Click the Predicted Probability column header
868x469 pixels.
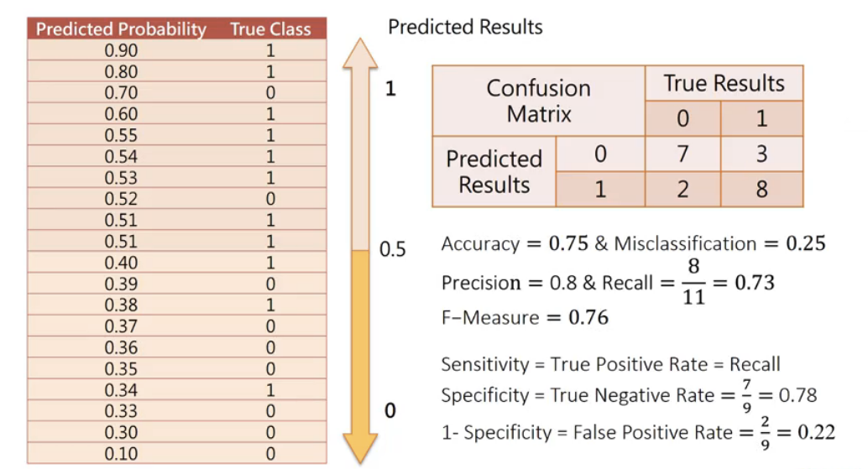122,29
